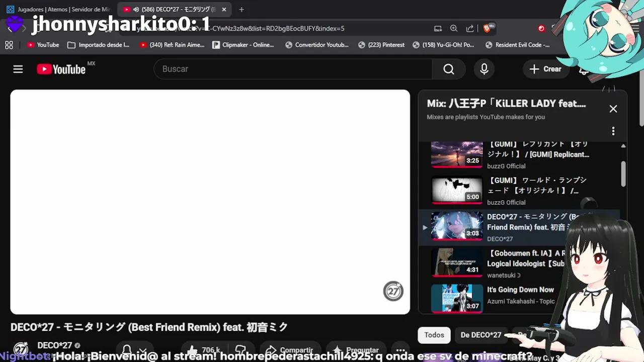This screenshot has width=644, height=362.
Task: Close the Mix playlist panel
Action: pyautogui.click(x=613, y=109)
